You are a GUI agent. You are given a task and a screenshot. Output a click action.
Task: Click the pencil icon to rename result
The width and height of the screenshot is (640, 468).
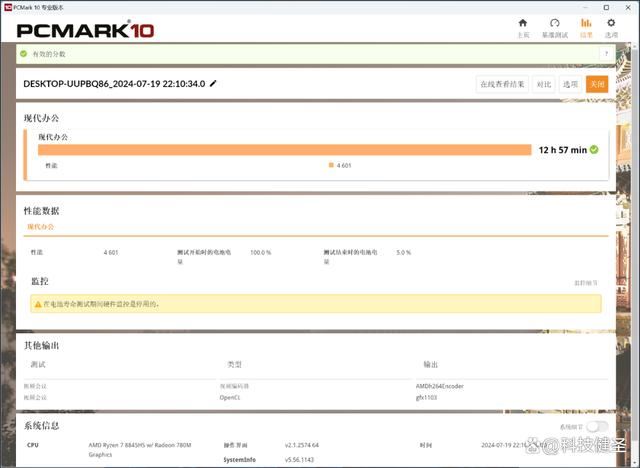coord(213,84)
